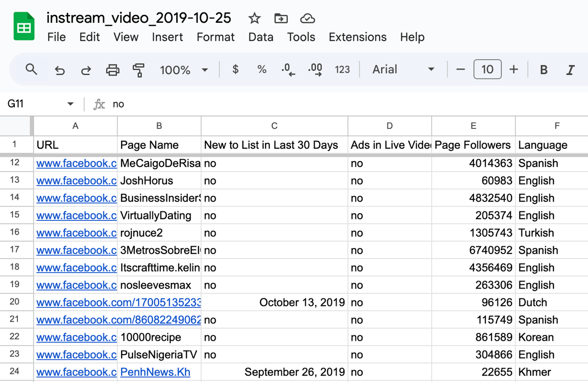Open the facebook link for rojnuce2
588x382 pixels.
click(x=77, y=233)
